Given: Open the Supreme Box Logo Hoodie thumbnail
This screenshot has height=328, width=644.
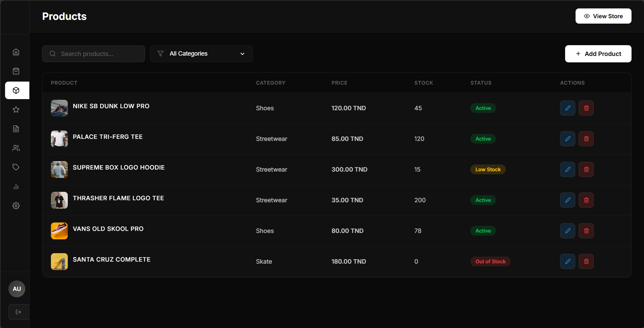Looking at the screenshot, I should tap(59, 170).
